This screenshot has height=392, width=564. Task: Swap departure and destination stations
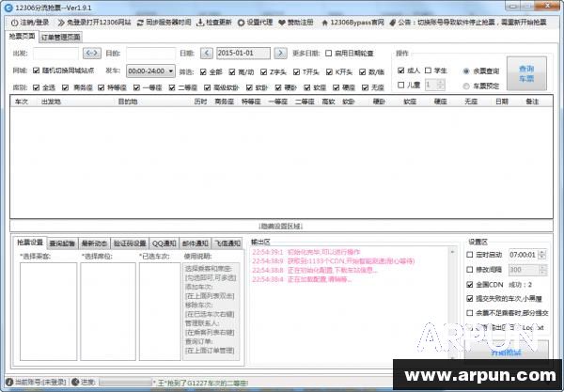click(x=92, y=54)
